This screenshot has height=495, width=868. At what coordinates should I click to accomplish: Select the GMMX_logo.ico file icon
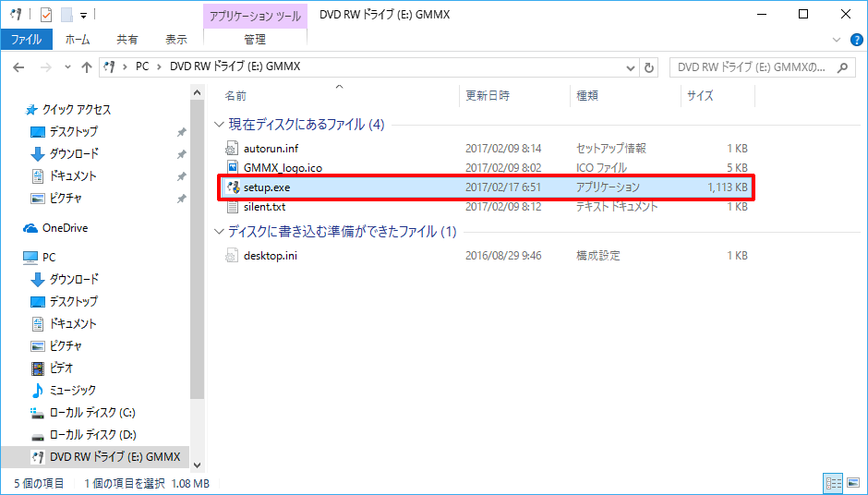(232, 167)
